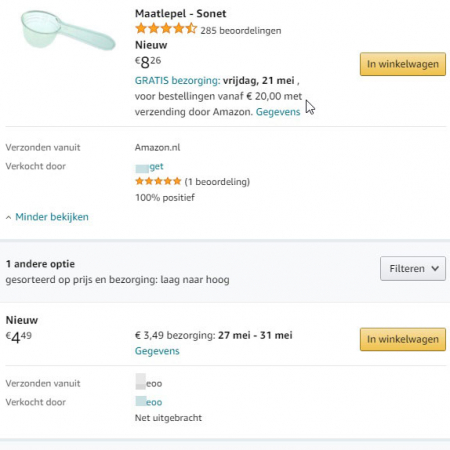Add the €4.49 offer to winkelwagen
Image resolution: width=450 pixels, height=450 pixels.
[403, 339]
